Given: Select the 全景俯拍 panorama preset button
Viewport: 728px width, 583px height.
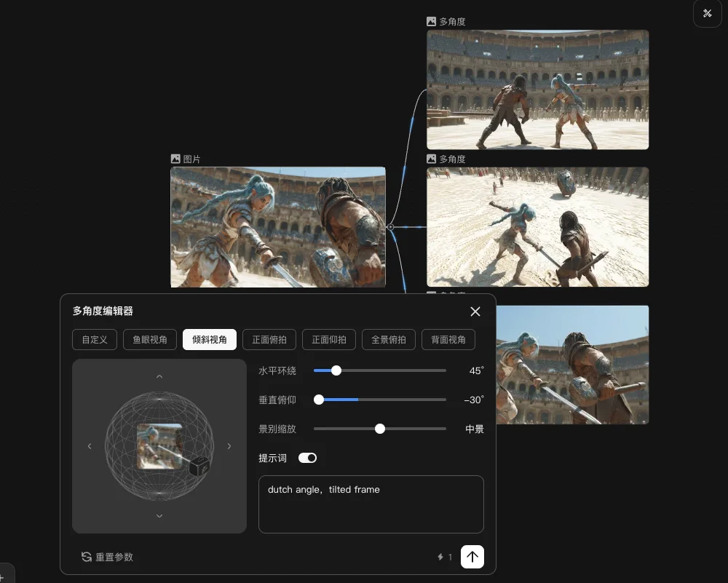Looking at the screenshot, I should 388,339.
